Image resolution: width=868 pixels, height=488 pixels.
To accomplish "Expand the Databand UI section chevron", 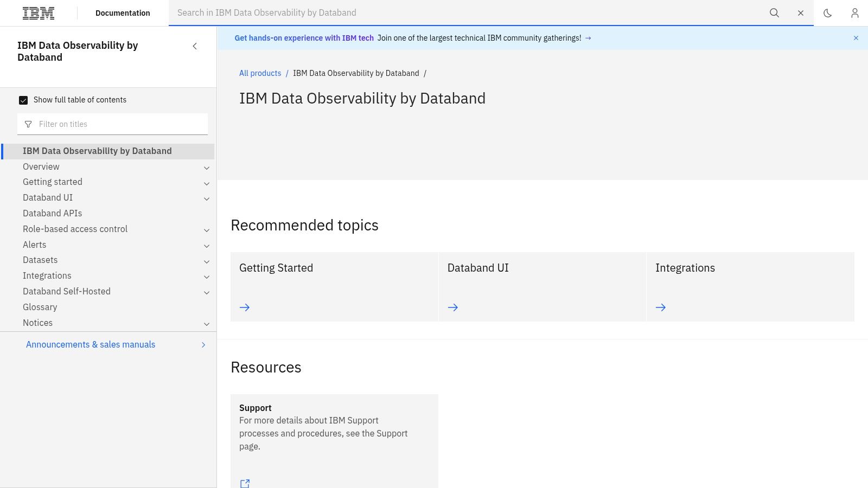I will click(x=207, y=199).
